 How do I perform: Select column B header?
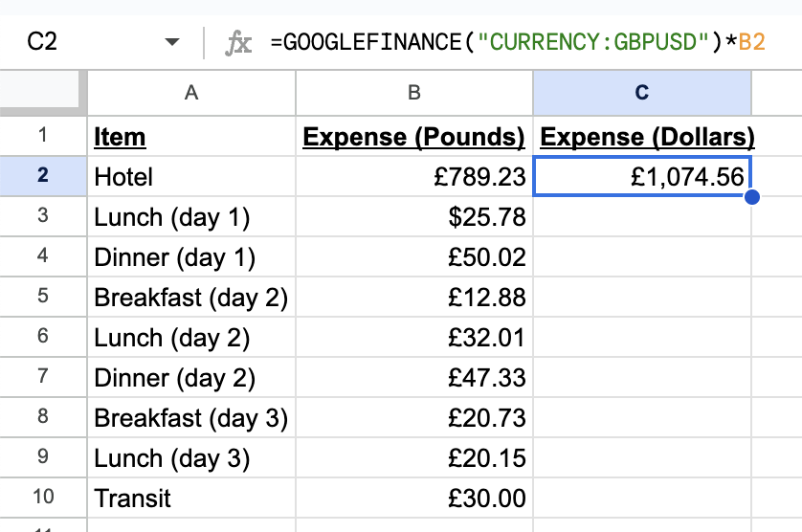coord(413,92)
